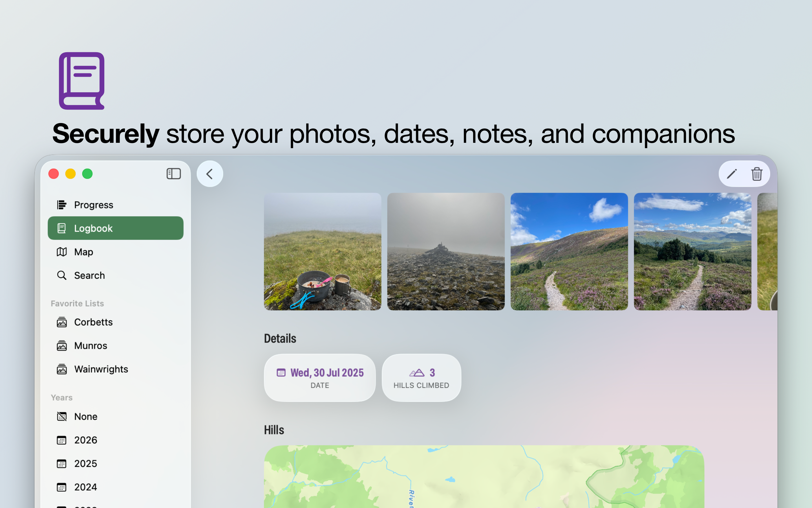Click the Years section header
The height and width of the screenshot is (508, 812).
[x=62, y=397]
